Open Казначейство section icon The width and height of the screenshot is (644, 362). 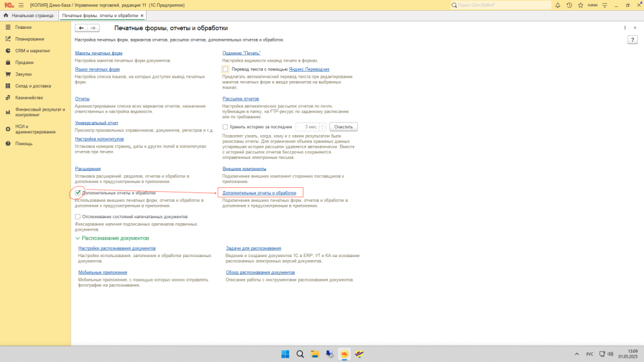tap(8, 97)
